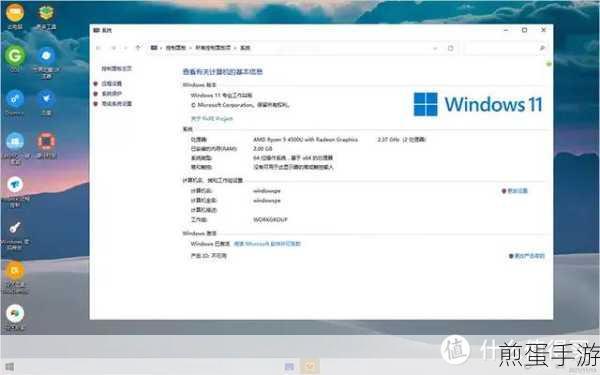The width and height of the screenshot is (600, 375).
Task: Open the red lifebuoy desktop icon
Action: [46, 142]
